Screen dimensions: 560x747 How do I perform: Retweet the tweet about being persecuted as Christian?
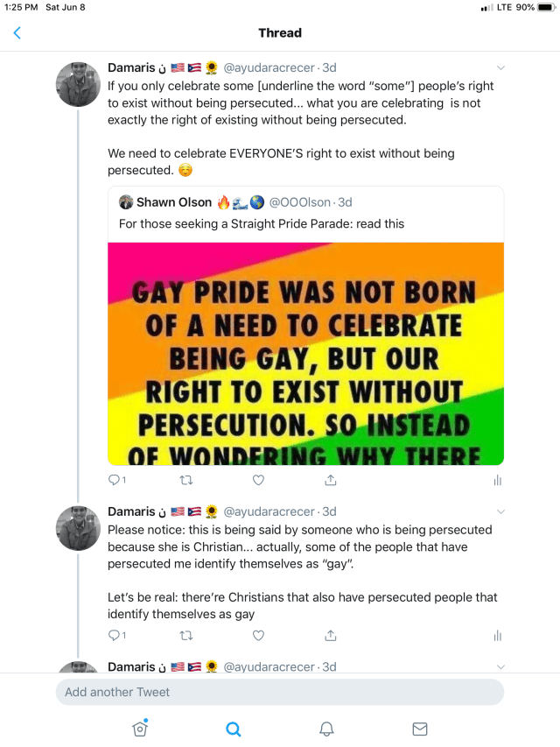click(x=185, y=635)
